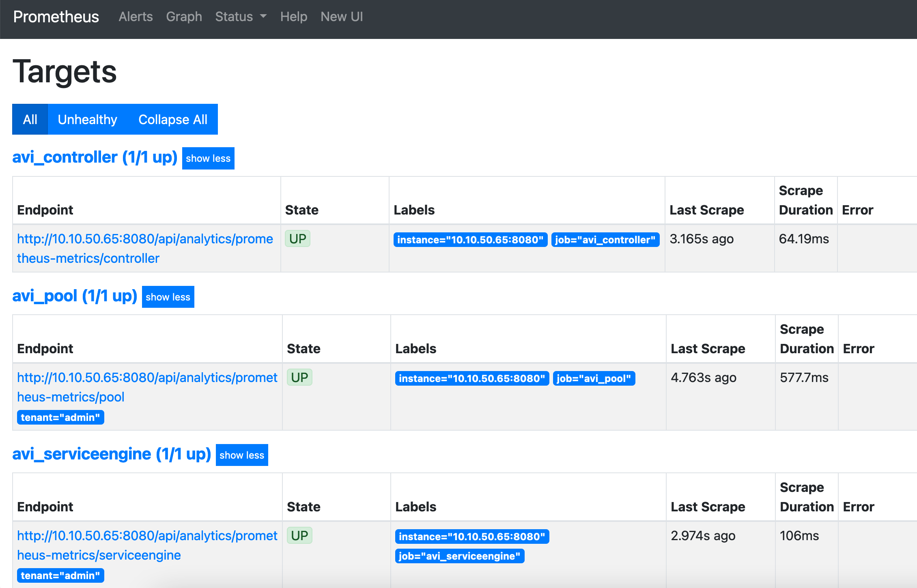Open the Prometheus home brand link

click(x=56, y=17)
